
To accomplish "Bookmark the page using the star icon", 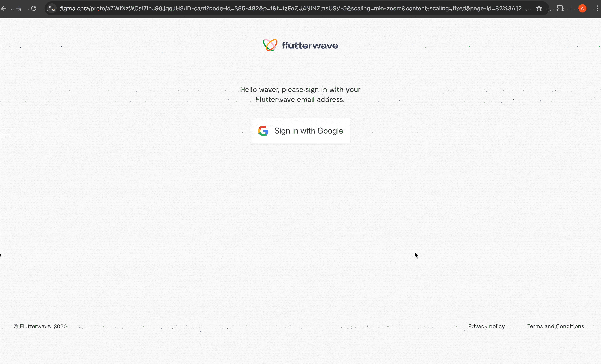I will [539, 8].
